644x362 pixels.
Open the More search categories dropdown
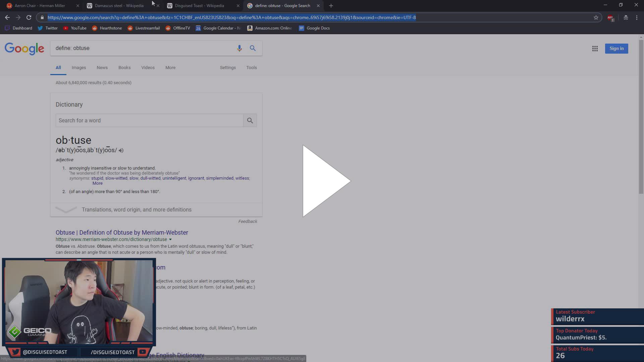(x=170, y=68)
